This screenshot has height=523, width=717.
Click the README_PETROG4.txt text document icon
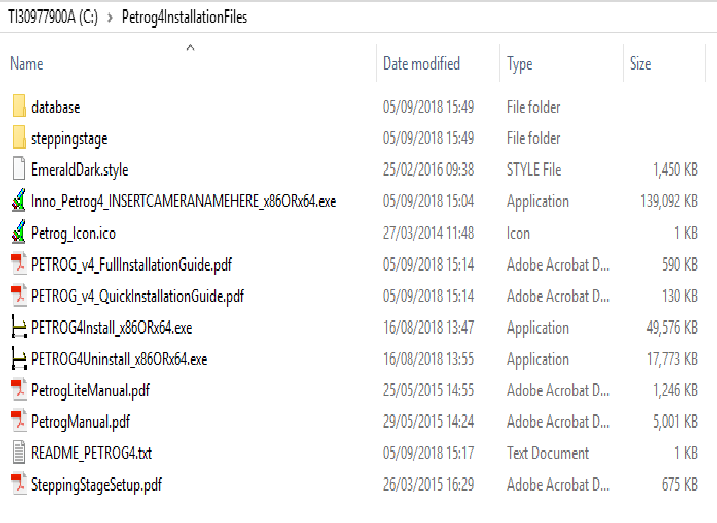[x=19, y=453]
